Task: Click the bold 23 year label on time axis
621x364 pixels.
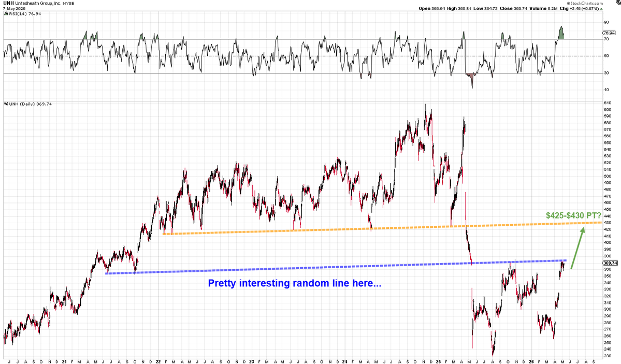Action: pyautogui.click(x=251, y=361)
